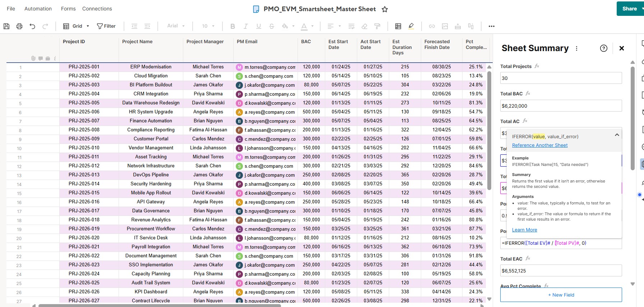The height and width of the screenshot is (307, 644).
Task: Open the Learn More link
Action: pyautogui.click(x=525, y=230)
